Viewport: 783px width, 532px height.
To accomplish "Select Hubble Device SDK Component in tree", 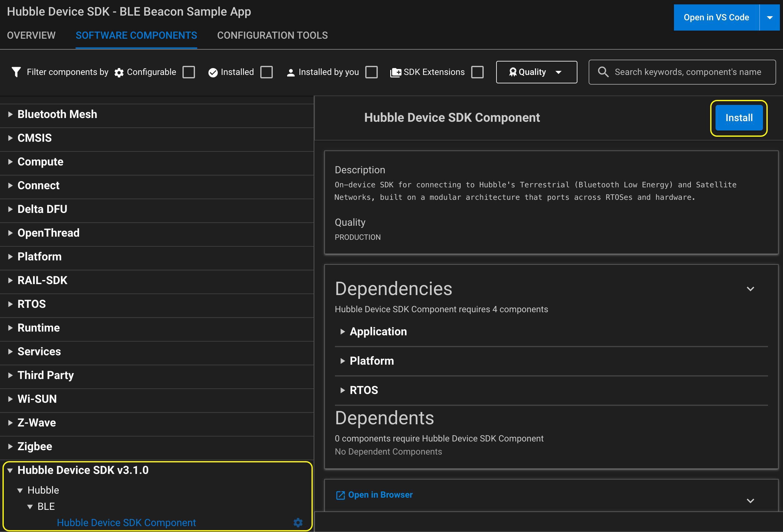I will [126, 523].
